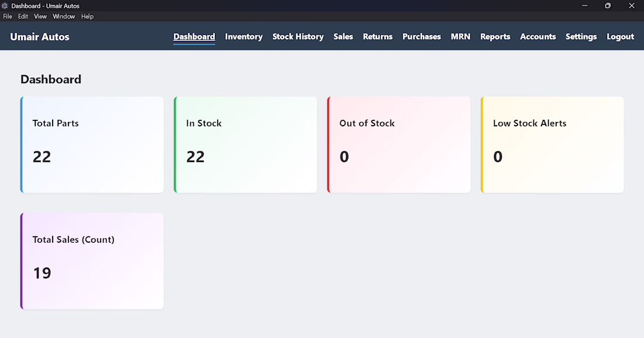Viewport: 644px width, 338px height.
Task: Open the View menu
Action: click(40, 16)
